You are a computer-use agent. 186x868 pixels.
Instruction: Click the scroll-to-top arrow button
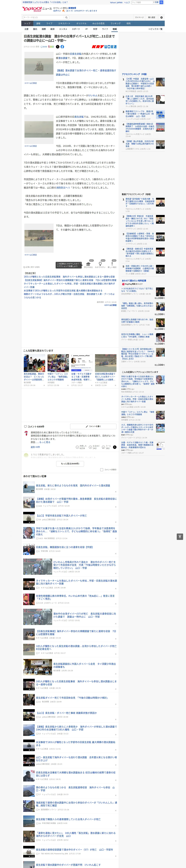(180, 537)
